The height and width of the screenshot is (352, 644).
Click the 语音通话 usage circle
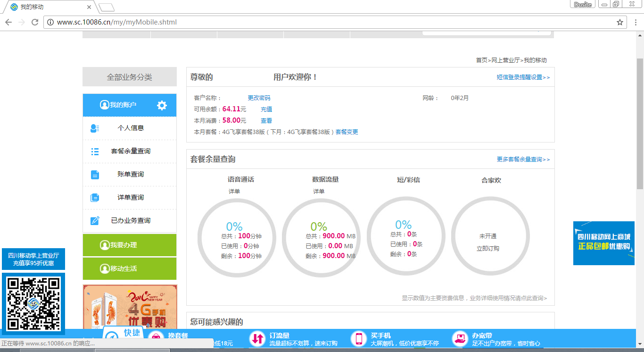pos(237,238)
